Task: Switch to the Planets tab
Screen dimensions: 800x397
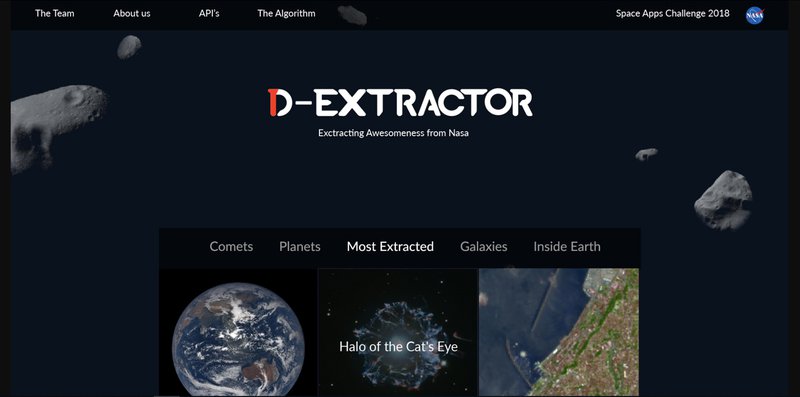Action: click(300, 246)
